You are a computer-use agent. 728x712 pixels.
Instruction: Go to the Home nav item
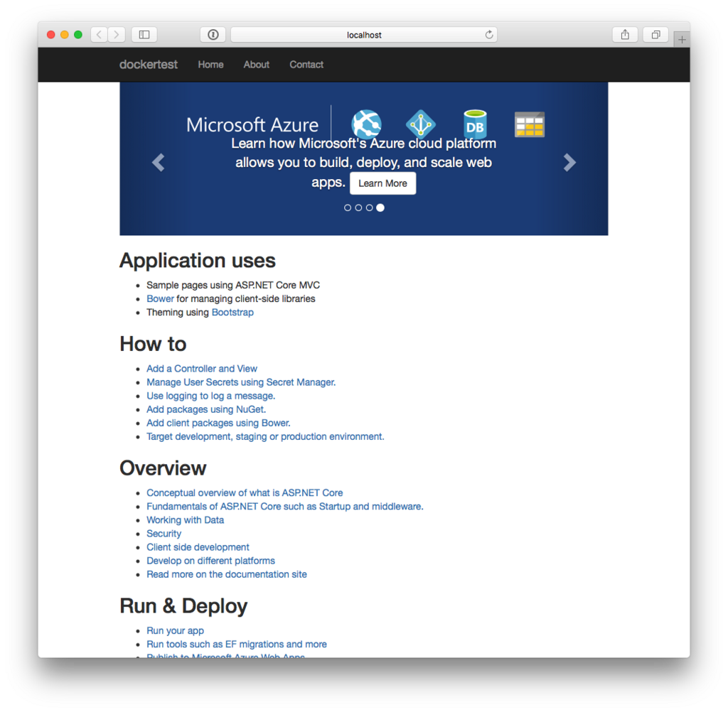coord(210,65)
